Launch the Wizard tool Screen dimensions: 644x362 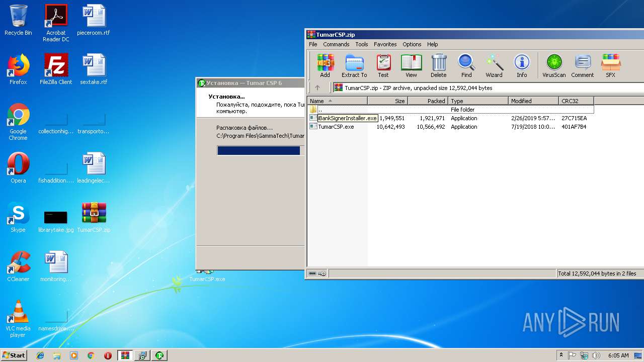[494, 66]
